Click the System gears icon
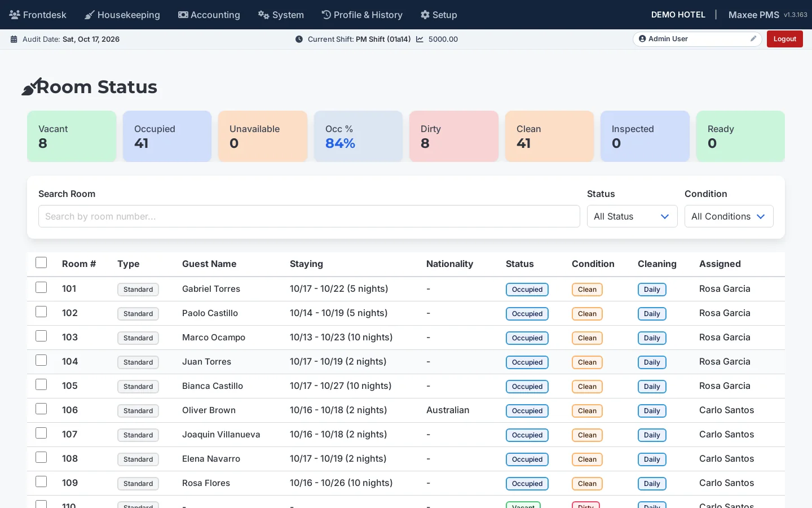The height and width of the screenshot is (508, 812). pos(263,15)
